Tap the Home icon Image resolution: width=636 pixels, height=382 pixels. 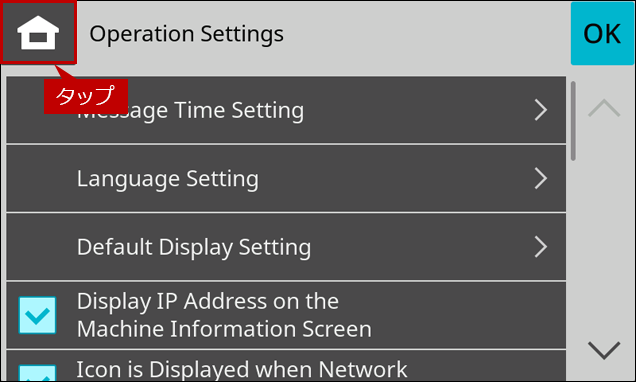click(x=38, y=32)
